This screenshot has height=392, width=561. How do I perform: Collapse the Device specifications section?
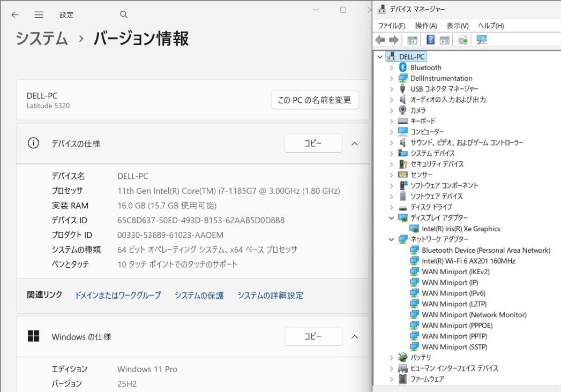[x=354, y=143]
